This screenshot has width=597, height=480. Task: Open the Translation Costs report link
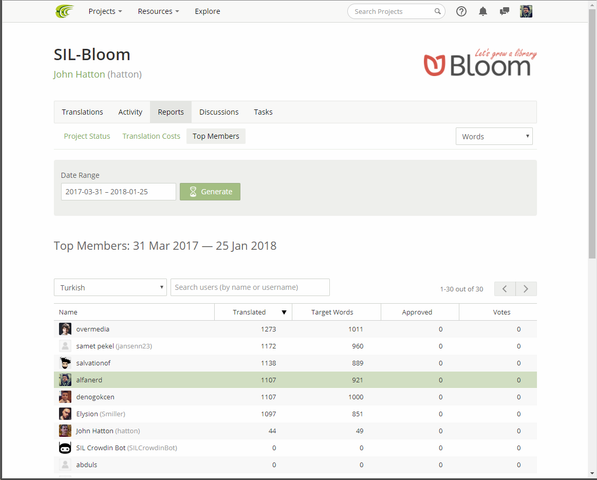pos(151,136)
